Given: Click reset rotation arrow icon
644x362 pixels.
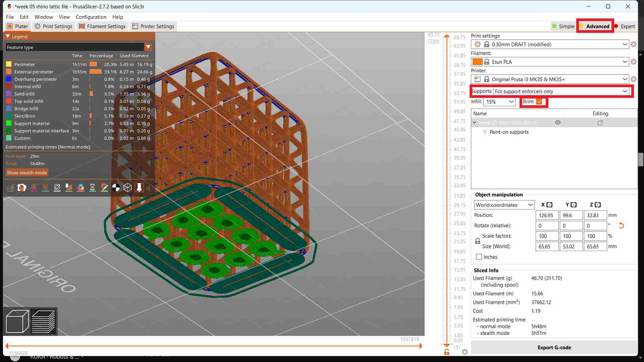Looking at the screenshot, I should [621, 226].
